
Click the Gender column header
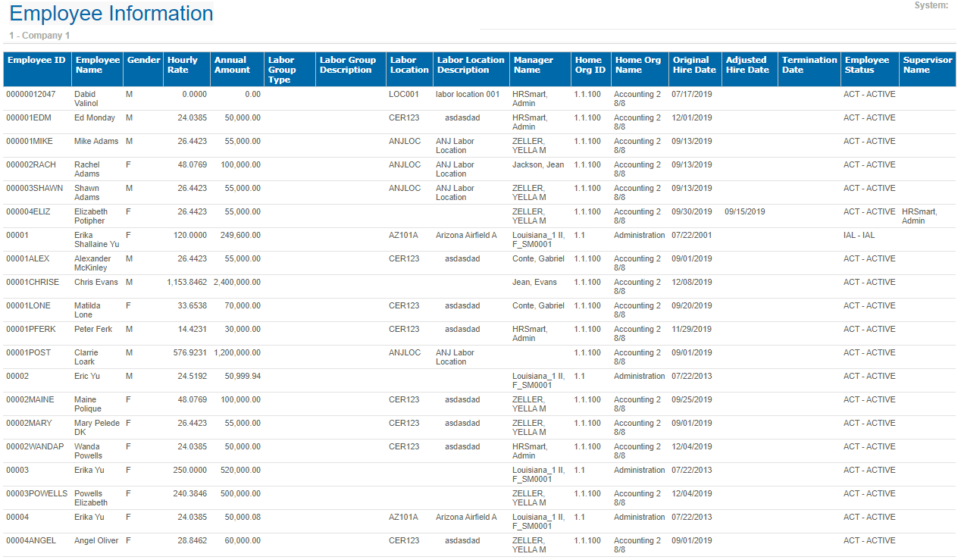tap(143, 61)
